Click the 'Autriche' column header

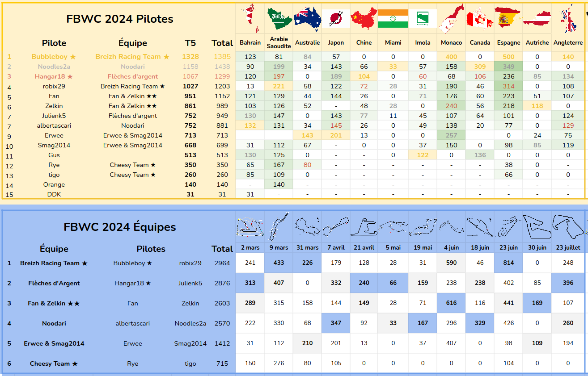click(x=537, y=43)
